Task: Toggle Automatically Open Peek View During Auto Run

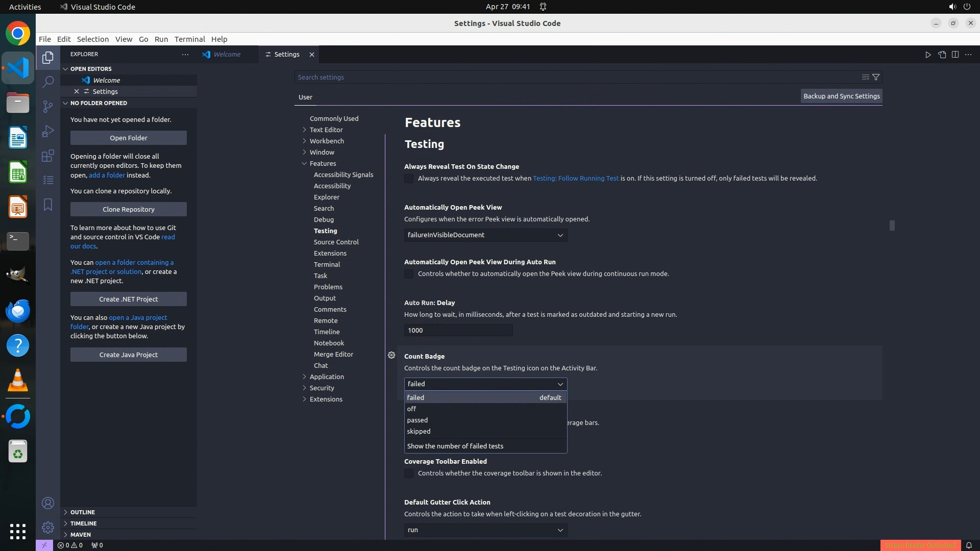Action: click(x=409, y=274)
